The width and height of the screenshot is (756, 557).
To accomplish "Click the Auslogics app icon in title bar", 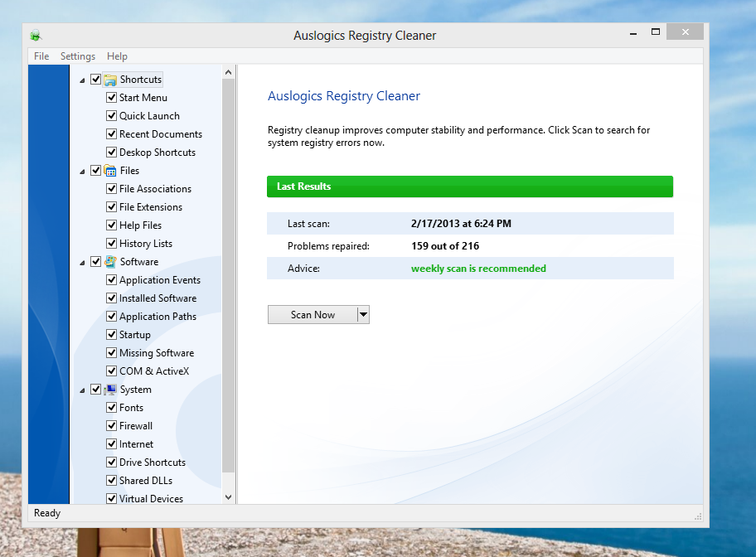I will [x=36, y=35].
